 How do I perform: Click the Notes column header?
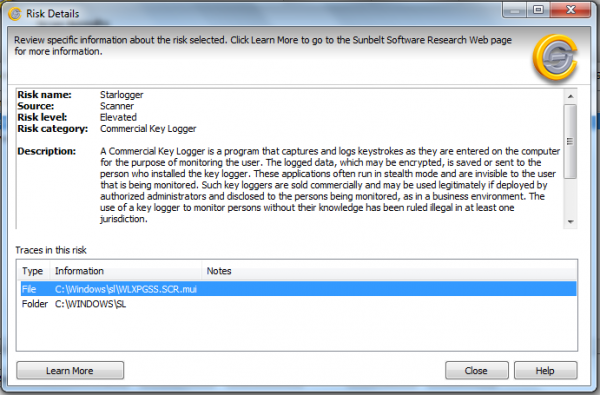click(x=389, y=271)
